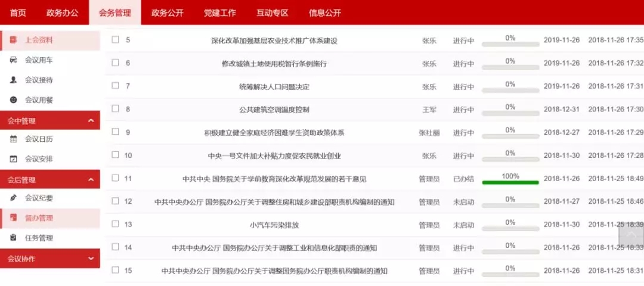Select the checkbox for row 11
The height and width of the screenshot is (286, 644).
(x=116, y=178)
